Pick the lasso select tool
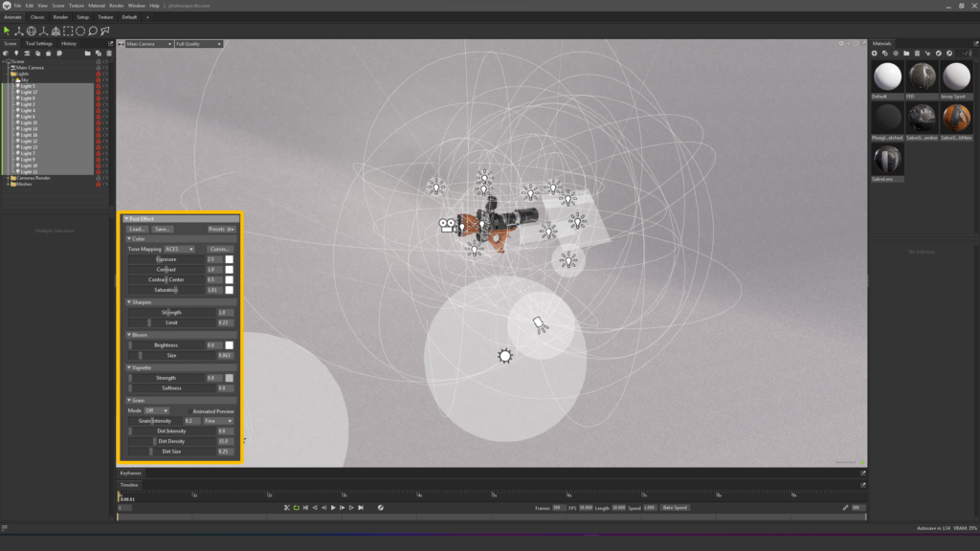Viewport: 980px width, 551px height. pos(93,31)
